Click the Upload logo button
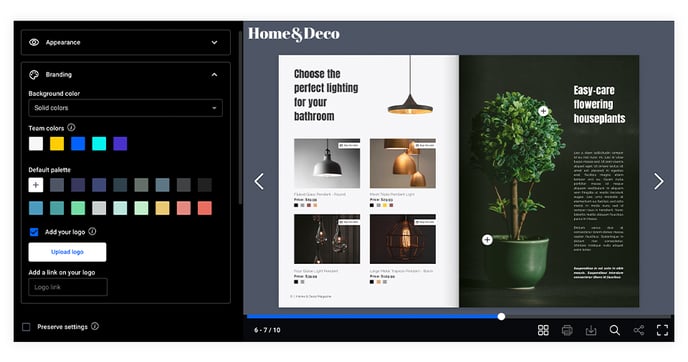Viewport: 688px width, 362px height. (x=67, y=252)
